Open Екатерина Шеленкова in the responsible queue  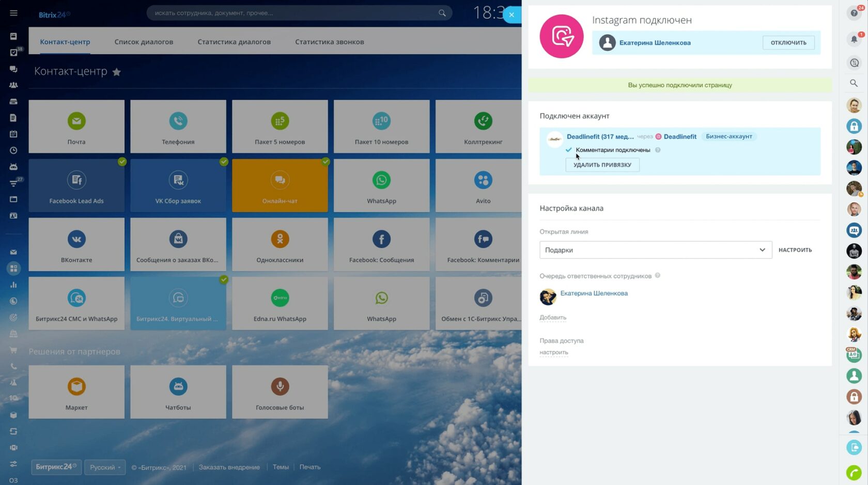coord(594,293)
